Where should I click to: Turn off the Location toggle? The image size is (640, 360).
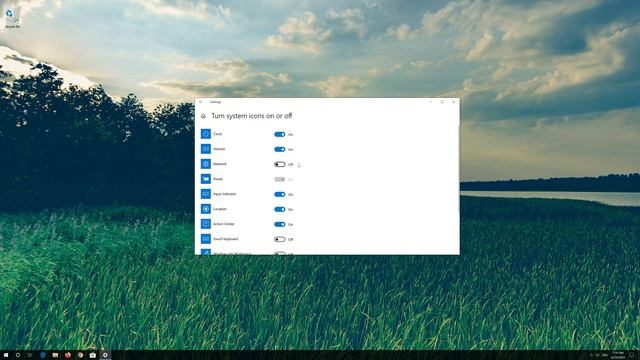pos(280,209)
